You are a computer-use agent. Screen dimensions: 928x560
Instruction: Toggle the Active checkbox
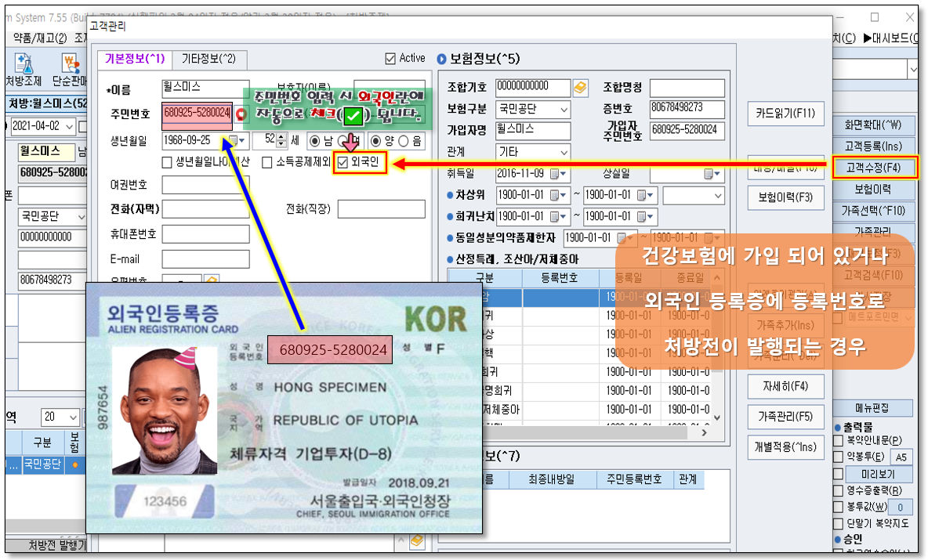(390, 59)
